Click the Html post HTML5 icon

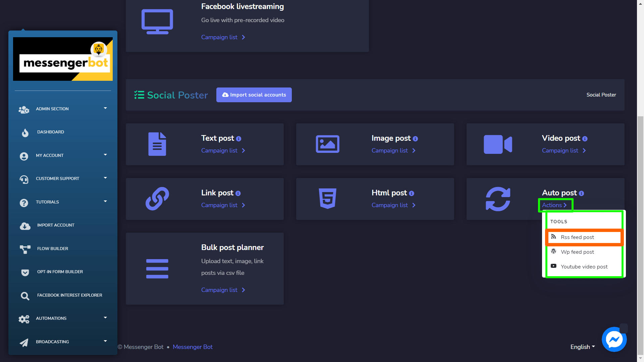point(328,198)
